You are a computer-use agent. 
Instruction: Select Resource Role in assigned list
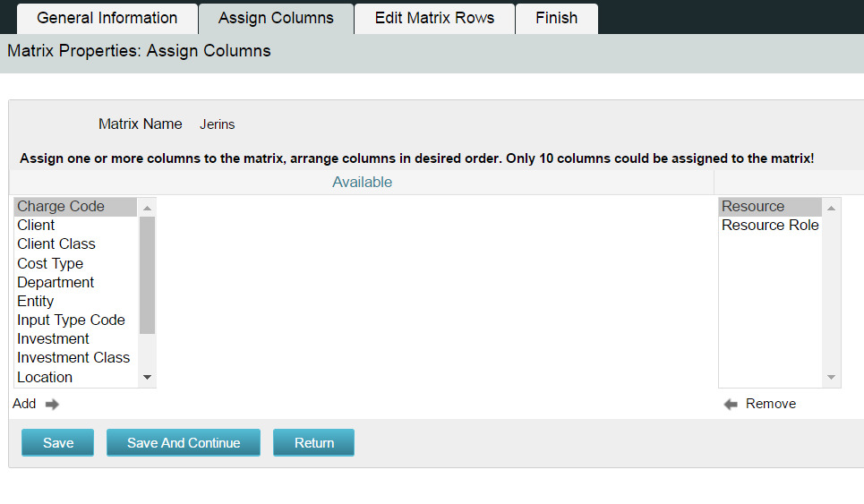tap(770, 225)
